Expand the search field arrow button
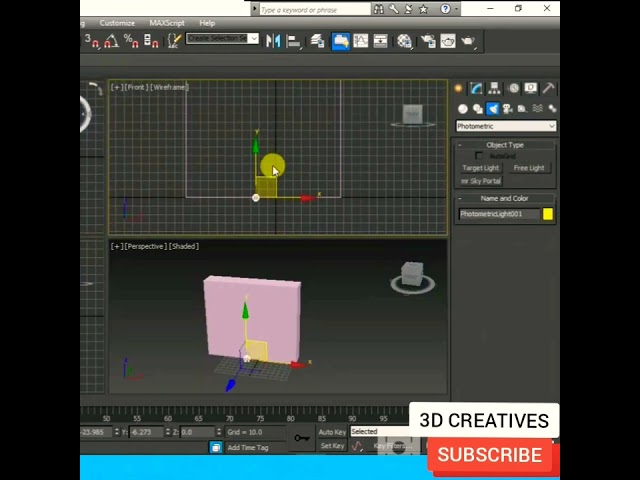640x480 pixels. pos(254,9)
